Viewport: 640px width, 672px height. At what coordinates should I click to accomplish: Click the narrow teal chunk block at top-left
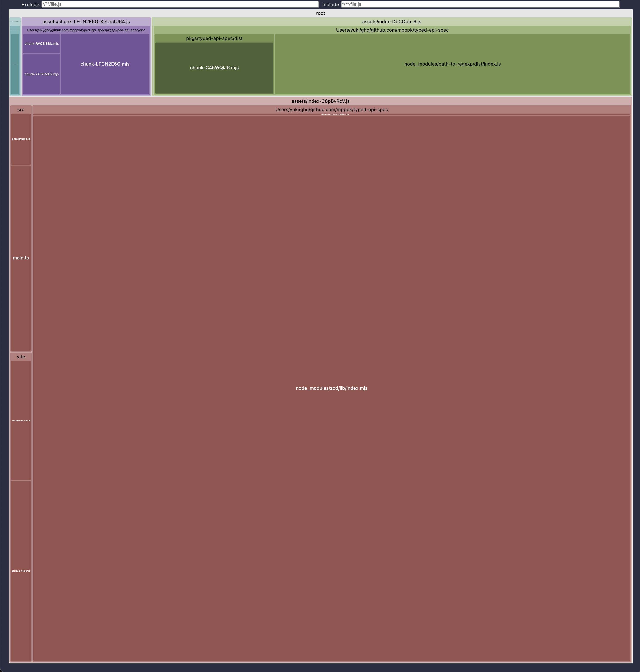click(15, 64)
